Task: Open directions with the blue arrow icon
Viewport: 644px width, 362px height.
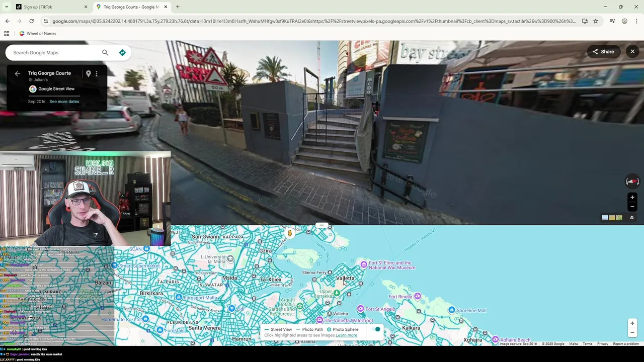Action: [x=122, y=52]
